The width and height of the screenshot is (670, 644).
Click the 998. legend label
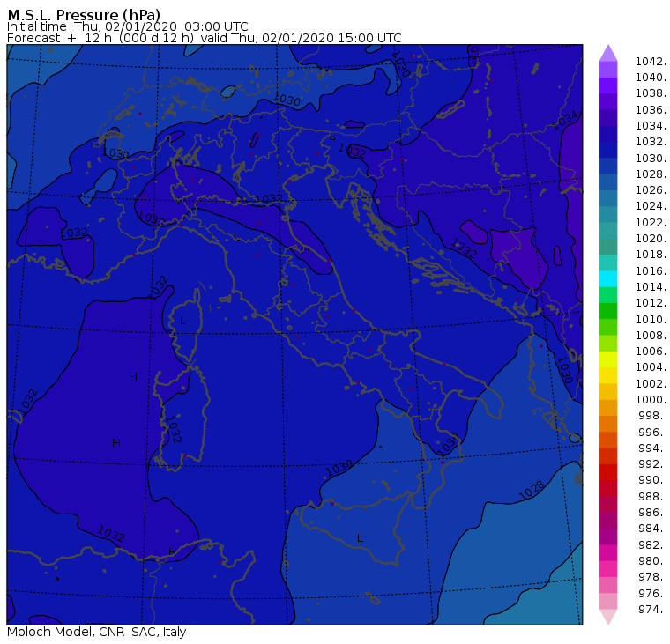(652, 416)
